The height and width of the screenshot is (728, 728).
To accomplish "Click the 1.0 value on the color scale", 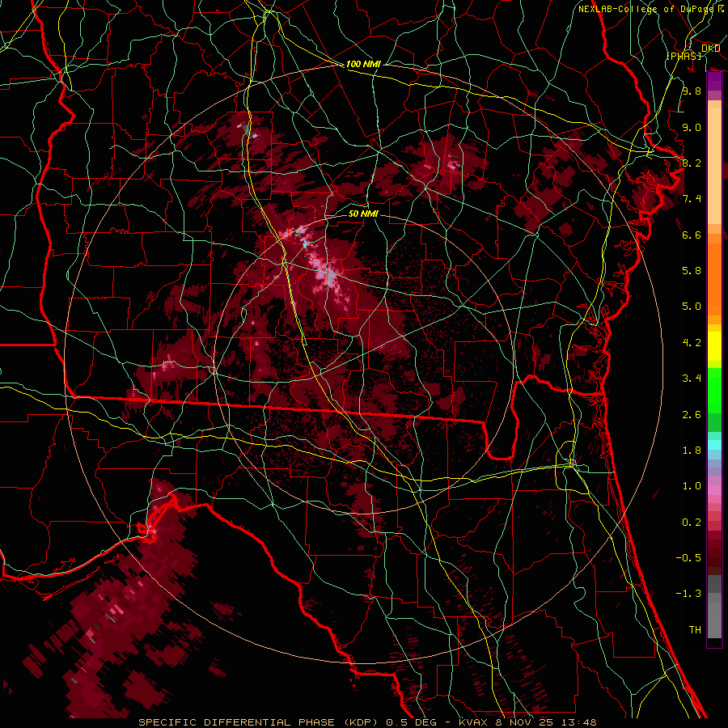I will click(692, 486).
